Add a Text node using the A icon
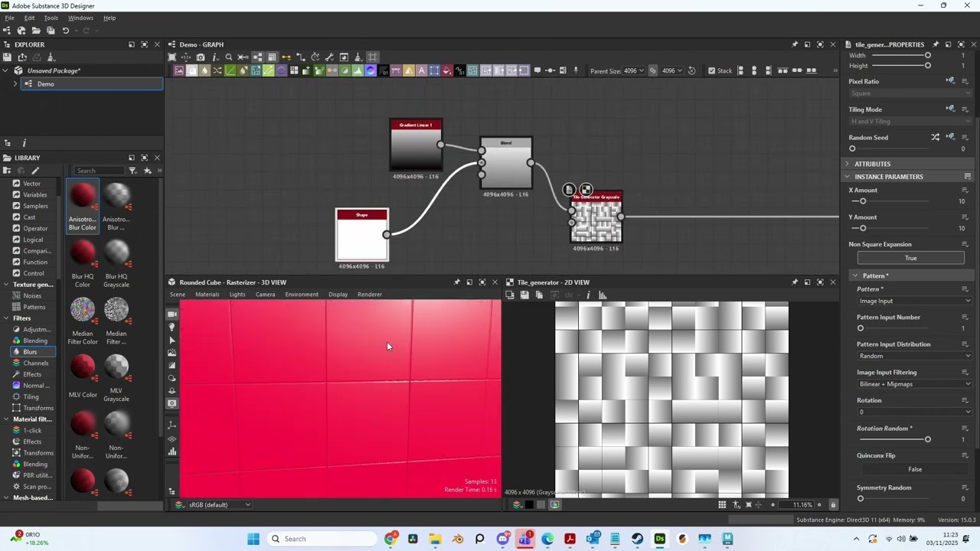The image size is (980, 551). (x=421, y=70)
